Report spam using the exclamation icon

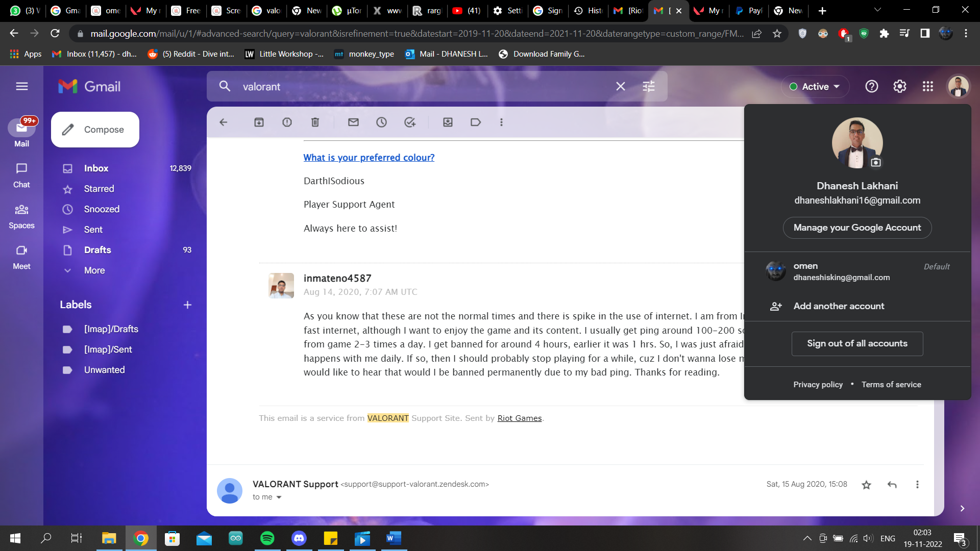tap(287, 122)
